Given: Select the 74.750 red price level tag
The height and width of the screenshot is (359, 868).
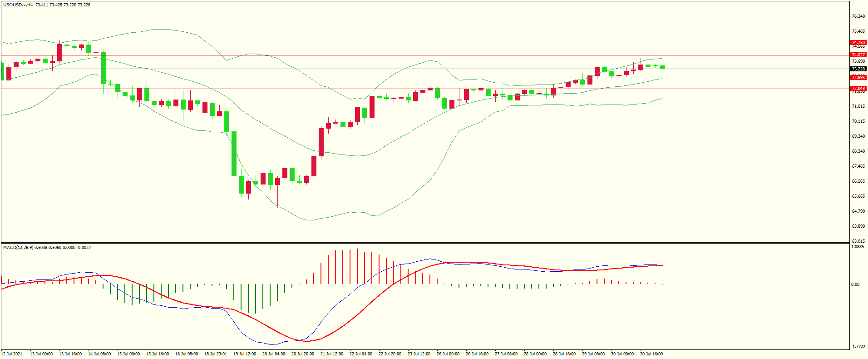Looking at the screenshot, I should (858, 43).
